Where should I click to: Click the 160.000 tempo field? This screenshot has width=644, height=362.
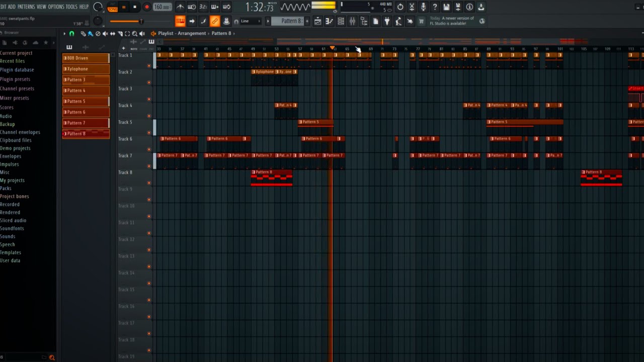click(x=162, y=7)
